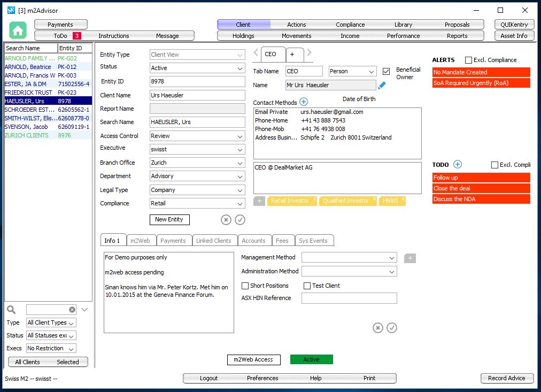Open the All Client Types filter dropdown
The height and width of the screenshot is (392, 541).
pyautogui.click(x=51, y=322)
